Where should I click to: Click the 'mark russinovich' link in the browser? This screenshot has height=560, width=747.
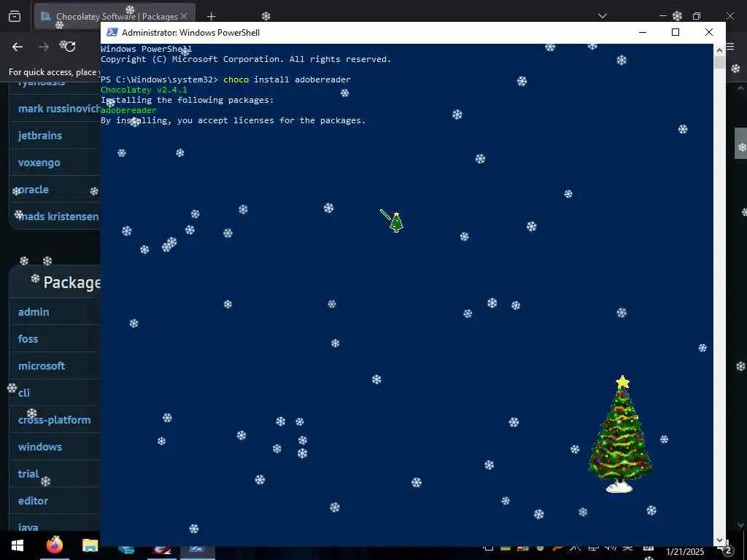59,109
